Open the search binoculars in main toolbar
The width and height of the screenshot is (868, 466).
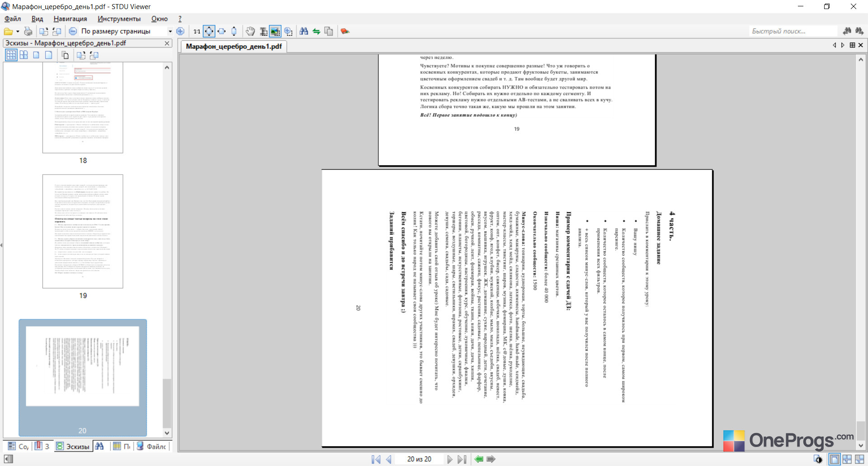[x=304, y=31]
